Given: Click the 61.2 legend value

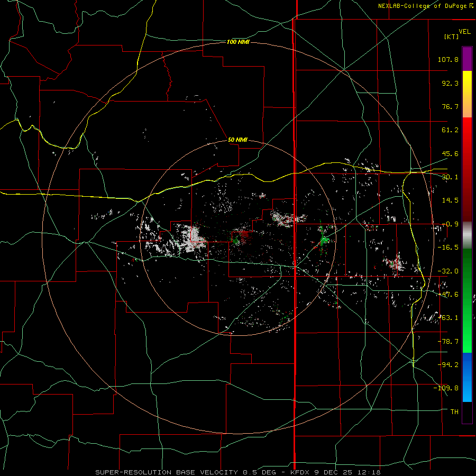Looking at the screenshot, I should pos(450,130).
